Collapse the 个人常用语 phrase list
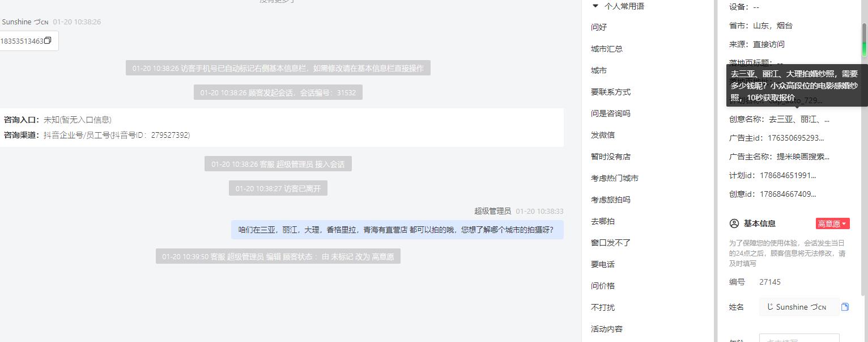The width and height of the screenshot is (868, 342). click(x=595, y=6)
